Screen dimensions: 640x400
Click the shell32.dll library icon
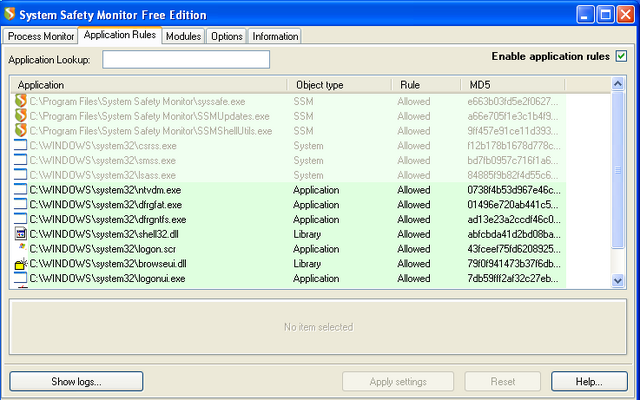pos(20,234)
